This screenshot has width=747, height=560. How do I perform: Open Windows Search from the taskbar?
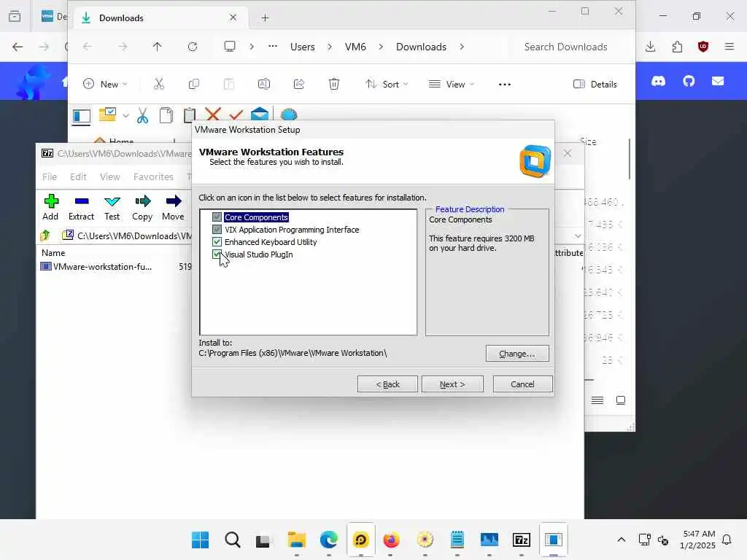pyautogui.click(x=233, y=540)
